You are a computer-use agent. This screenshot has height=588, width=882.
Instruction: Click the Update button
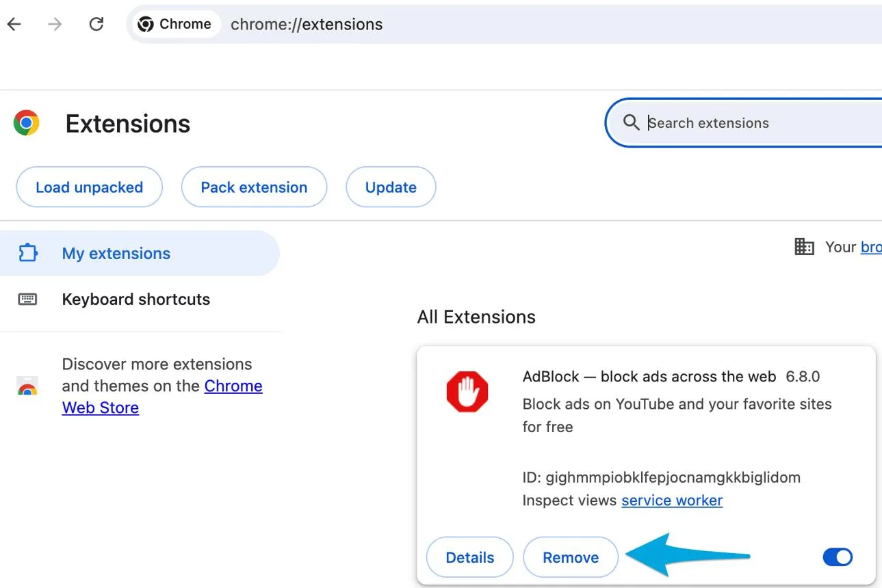[391, 187]
